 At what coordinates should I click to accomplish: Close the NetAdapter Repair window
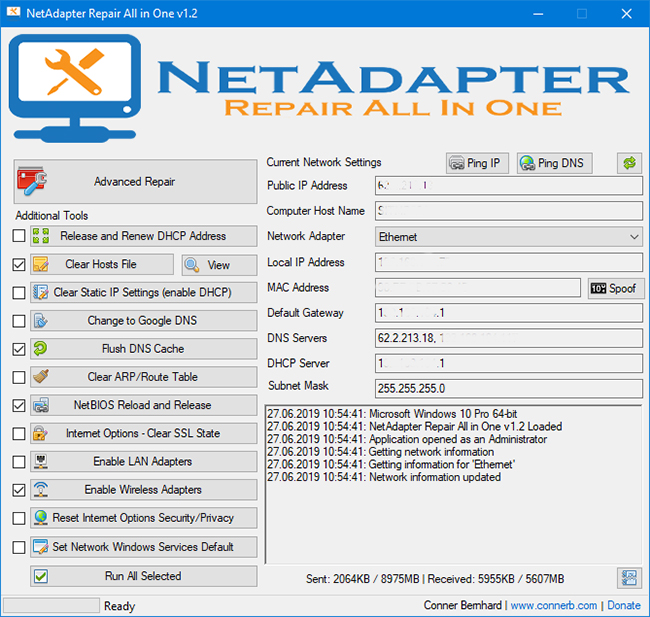click(626, 14)
